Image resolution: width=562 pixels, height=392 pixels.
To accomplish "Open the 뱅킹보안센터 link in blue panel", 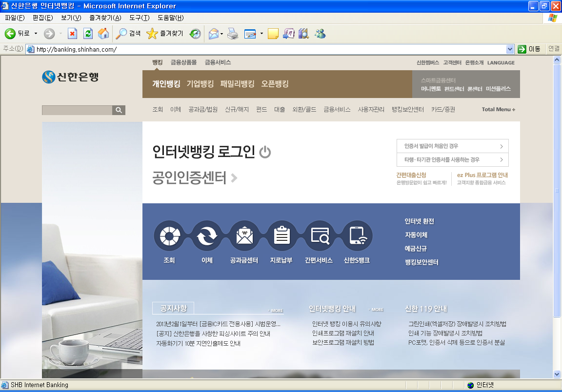I will (421, 262).
